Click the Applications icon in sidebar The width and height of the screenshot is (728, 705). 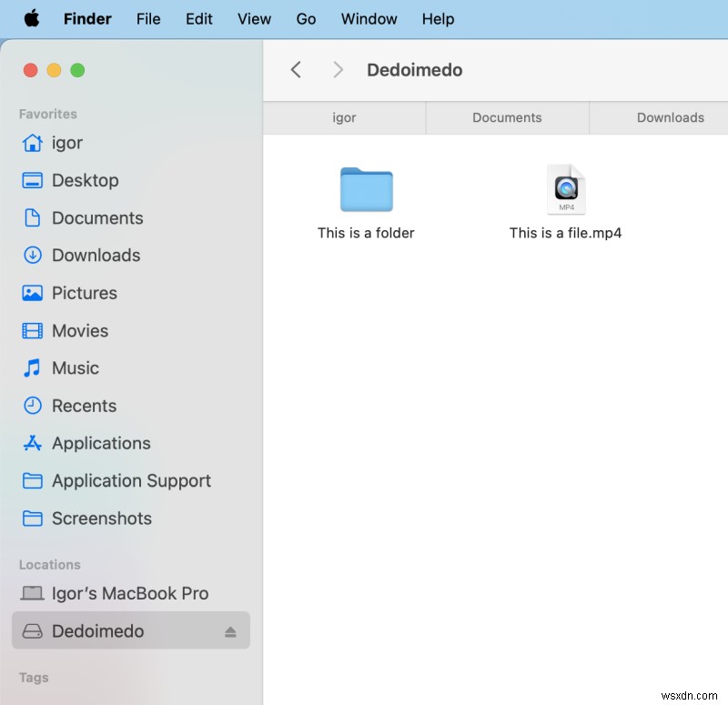(x=33, y=443)
